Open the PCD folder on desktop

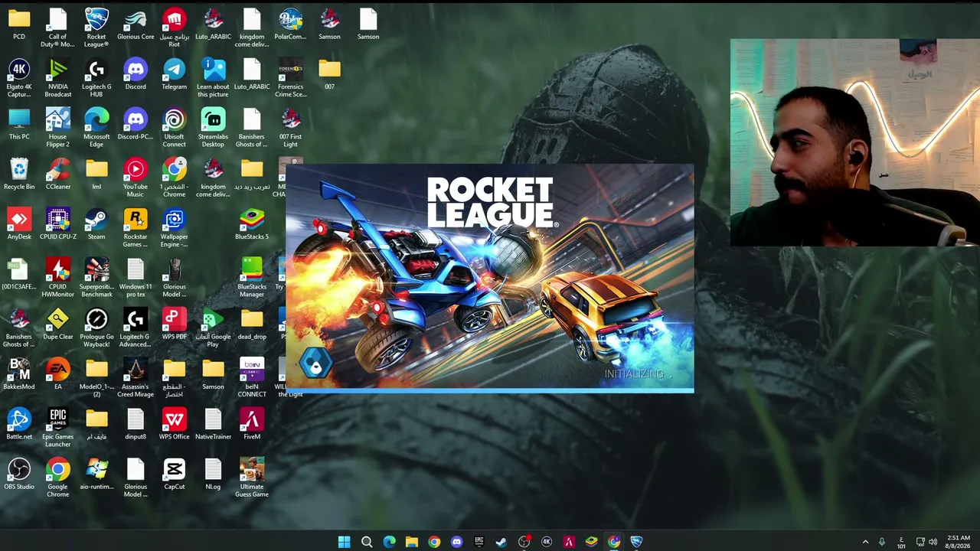click(x=19, y=24)
